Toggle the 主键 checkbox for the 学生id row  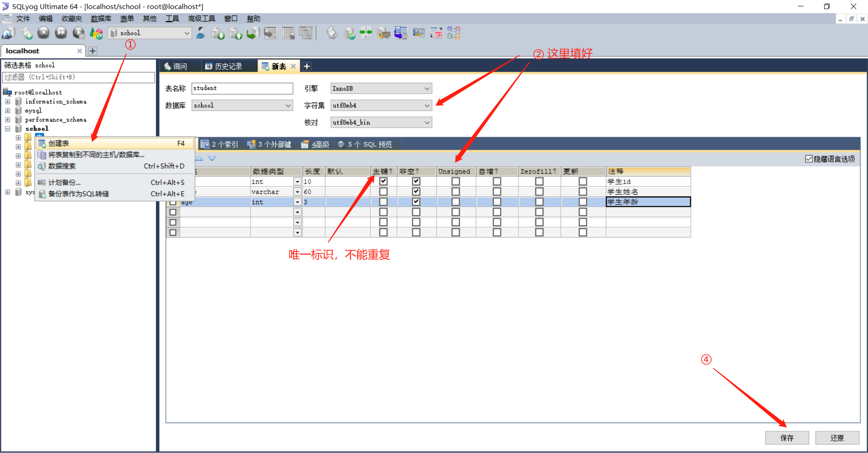click(383, 181)
